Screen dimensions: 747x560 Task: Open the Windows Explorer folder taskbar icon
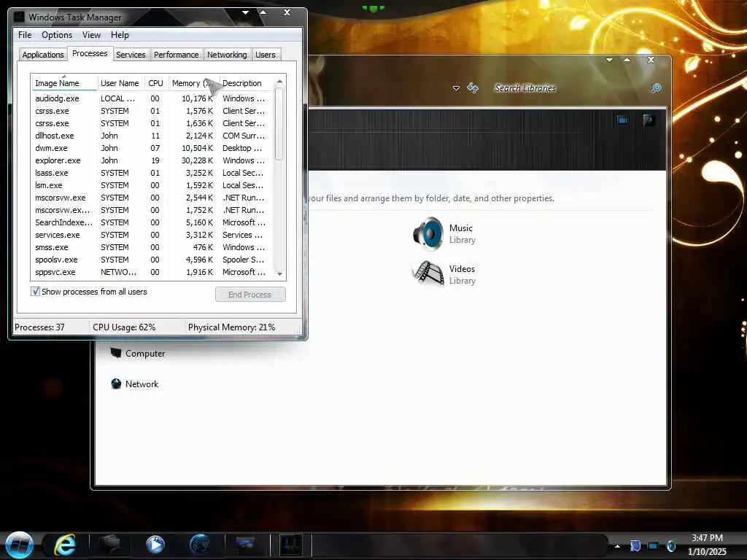pyautogui.click(x=110, y=544)
